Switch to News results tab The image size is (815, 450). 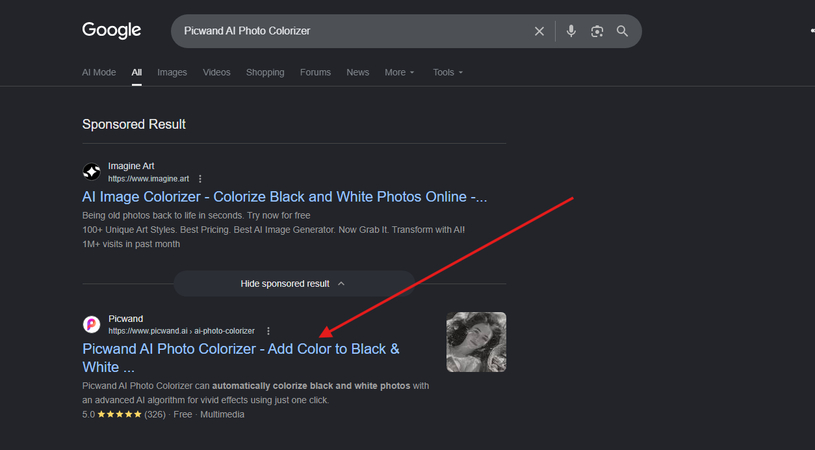coord(358,72)
